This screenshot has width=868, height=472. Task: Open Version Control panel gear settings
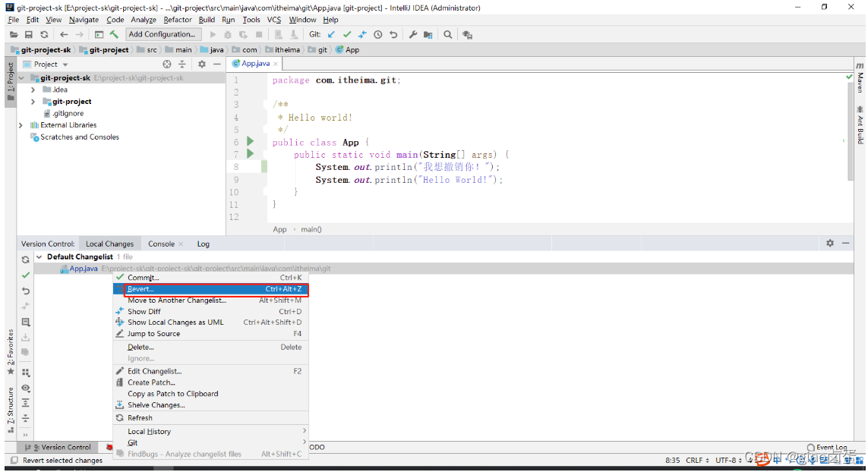pos(830,243)
